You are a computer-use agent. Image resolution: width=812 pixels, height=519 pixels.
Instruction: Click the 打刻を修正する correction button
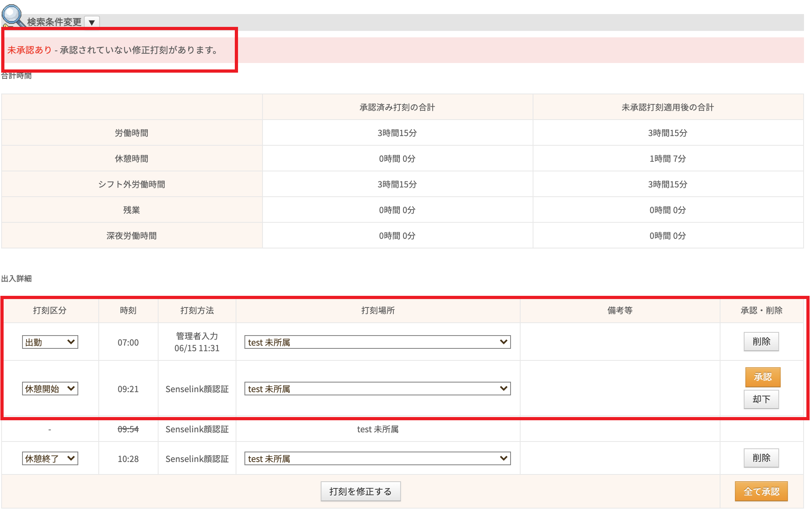360,491
